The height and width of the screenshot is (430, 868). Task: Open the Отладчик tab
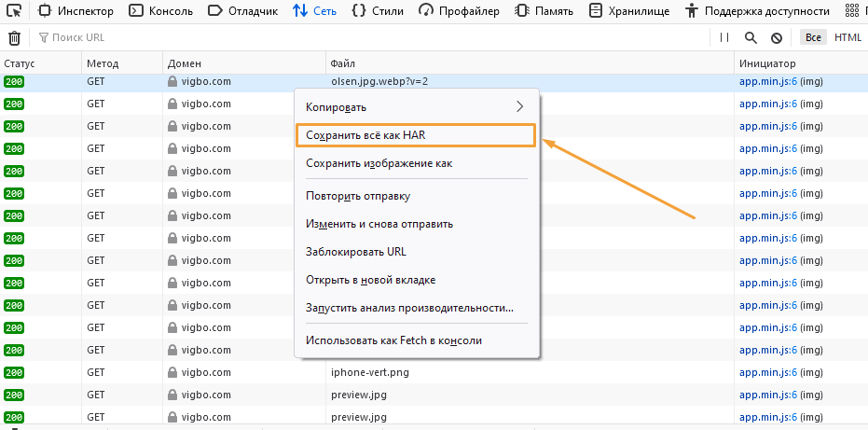[243, 10]
